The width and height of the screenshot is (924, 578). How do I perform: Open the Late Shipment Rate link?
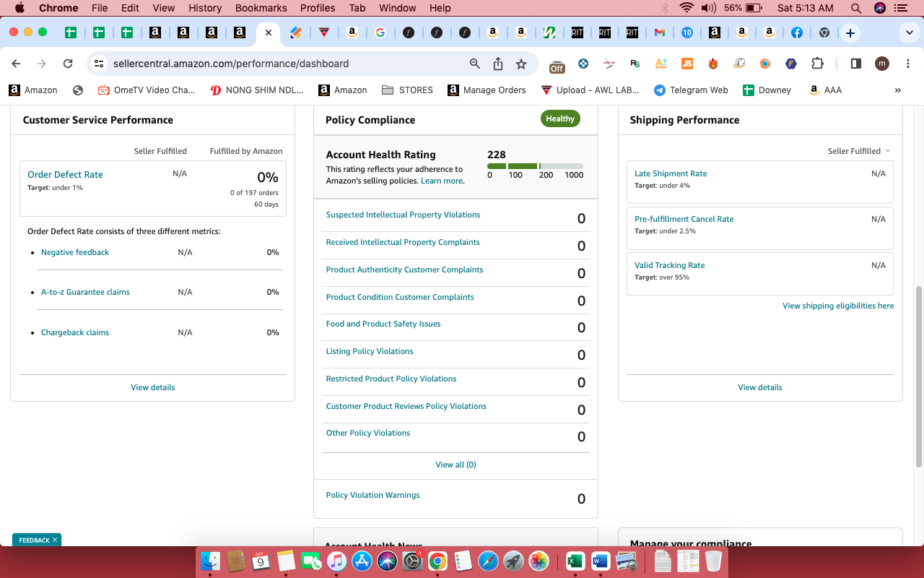[x=671, y=173]
